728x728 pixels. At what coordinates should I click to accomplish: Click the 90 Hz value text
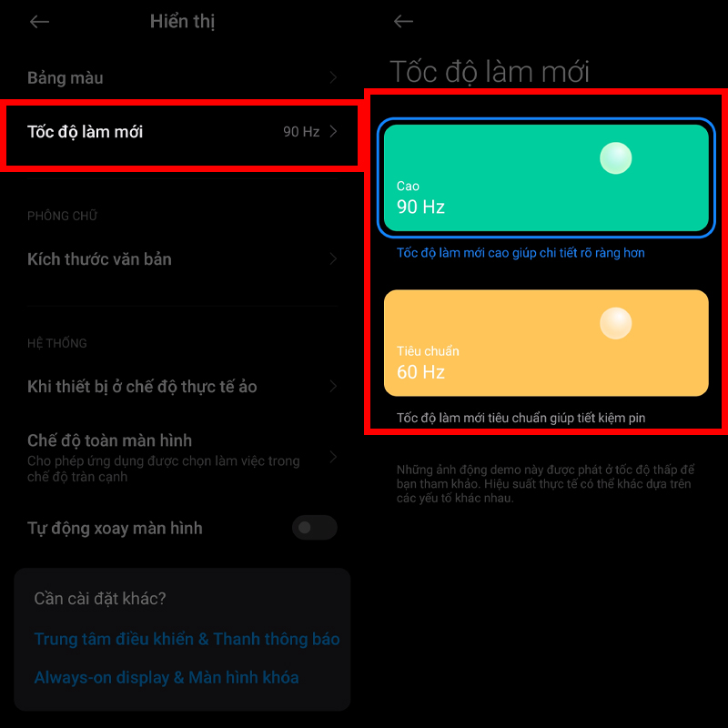coord(301,132)
